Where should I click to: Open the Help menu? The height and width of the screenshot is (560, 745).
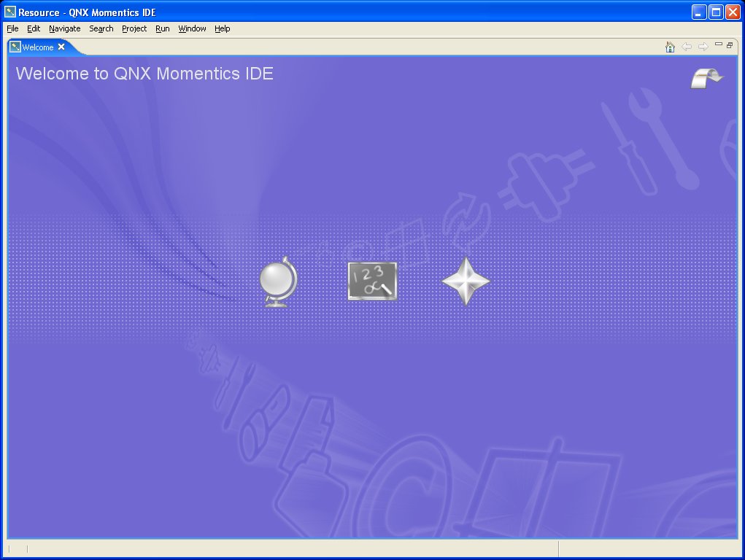click(x=222, y=28)
